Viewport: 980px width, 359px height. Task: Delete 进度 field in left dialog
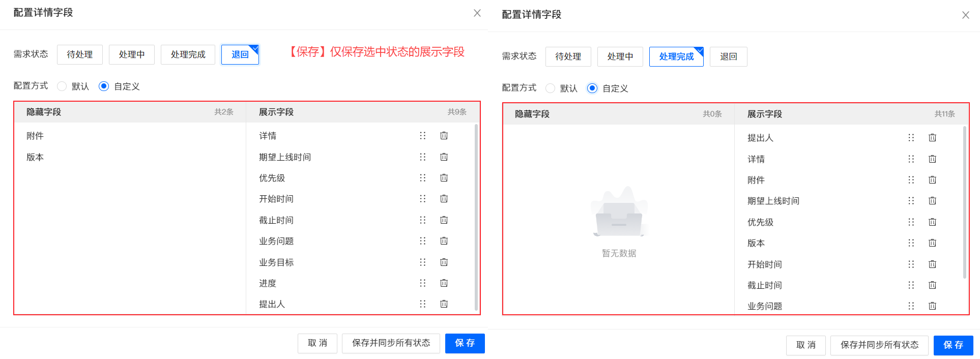[444, 283]
